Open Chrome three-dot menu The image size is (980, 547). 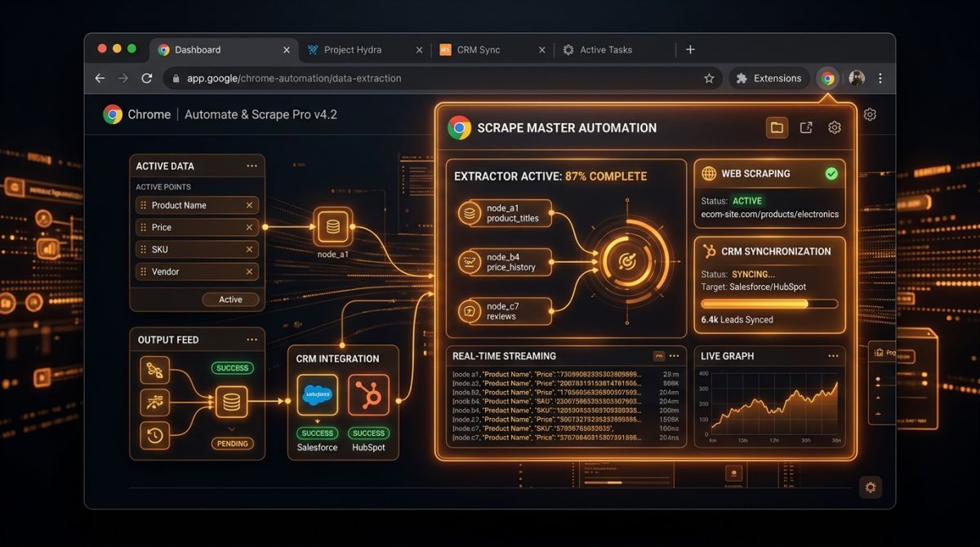click(x=880, y=78)
